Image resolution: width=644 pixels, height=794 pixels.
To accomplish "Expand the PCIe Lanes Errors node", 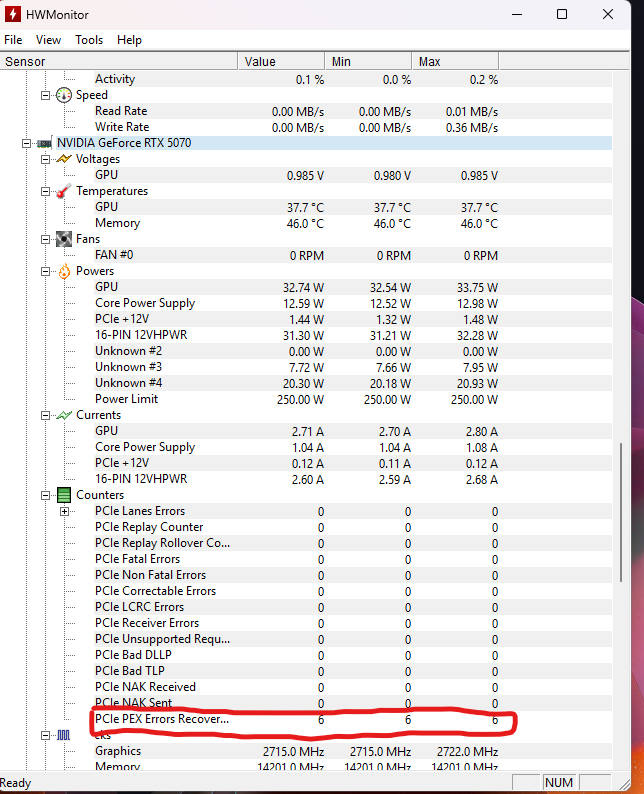I will point(64,511).
